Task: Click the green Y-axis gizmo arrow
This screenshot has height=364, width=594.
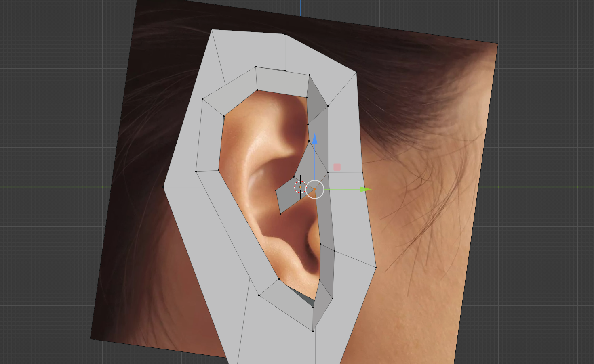Action: 365,189
